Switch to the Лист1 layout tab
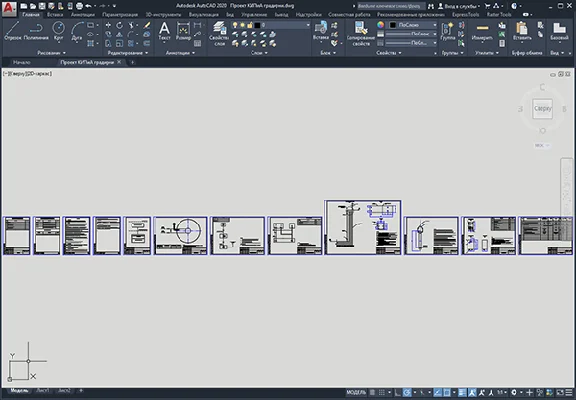576x400 pixels. tap(43, 390)
